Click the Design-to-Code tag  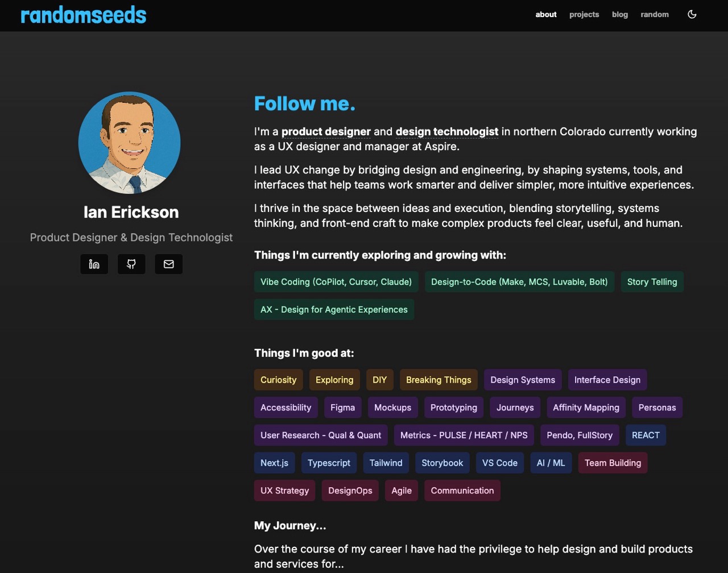pyautogui.click(x=519, y=282)
